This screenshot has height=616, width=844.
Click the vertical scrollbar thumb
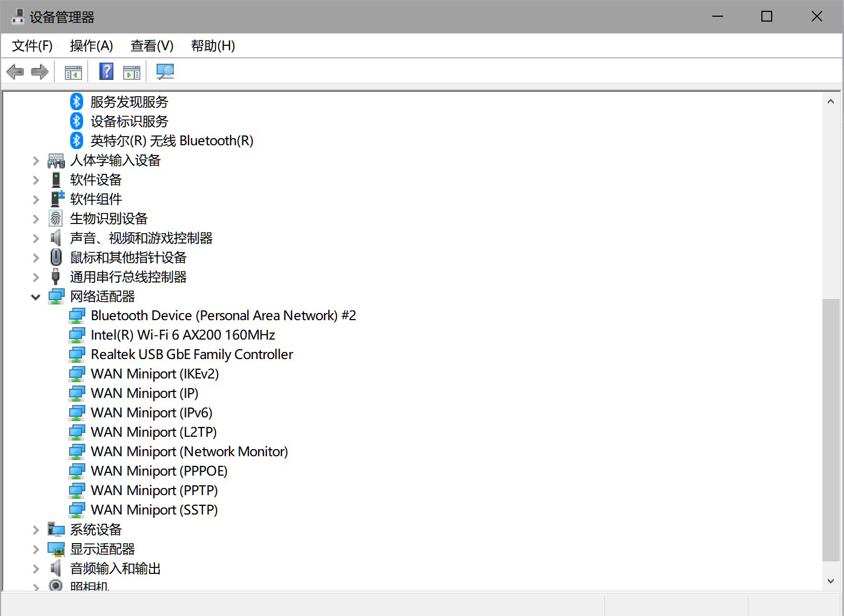[x=831, y=430]
